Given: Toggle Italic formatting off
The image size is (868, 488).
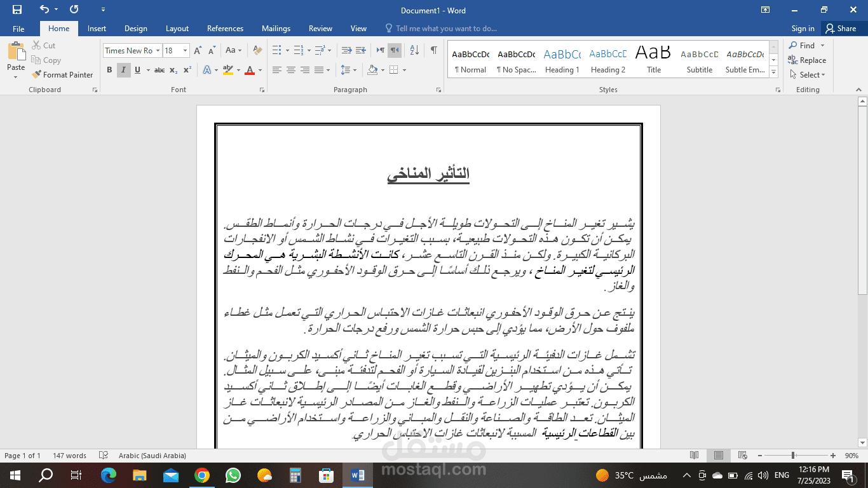Looking at the screenshot, I should point(123,70).
